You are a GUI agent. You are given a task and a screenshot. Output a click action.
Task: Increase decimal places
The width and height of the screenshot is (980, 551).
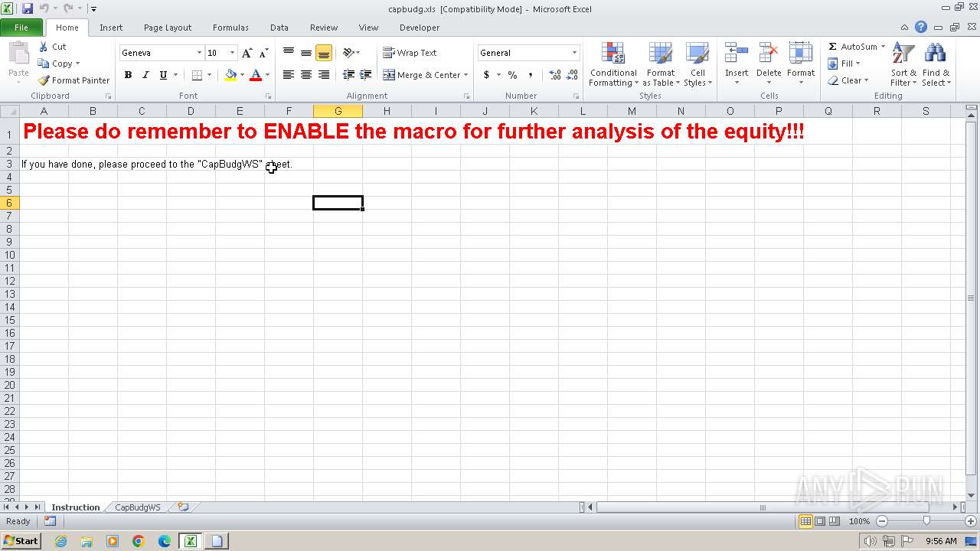point(555,75)
